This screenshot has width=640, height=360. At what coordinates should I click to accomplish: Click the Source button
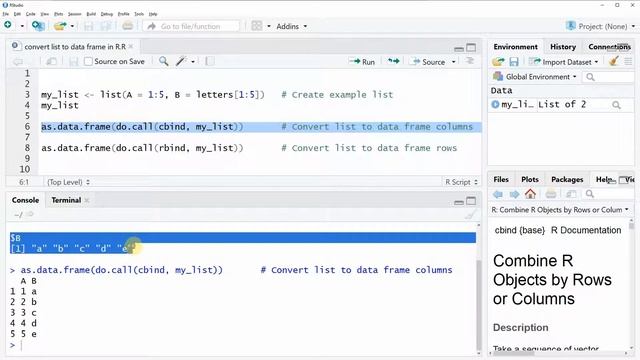pos(428,62)
